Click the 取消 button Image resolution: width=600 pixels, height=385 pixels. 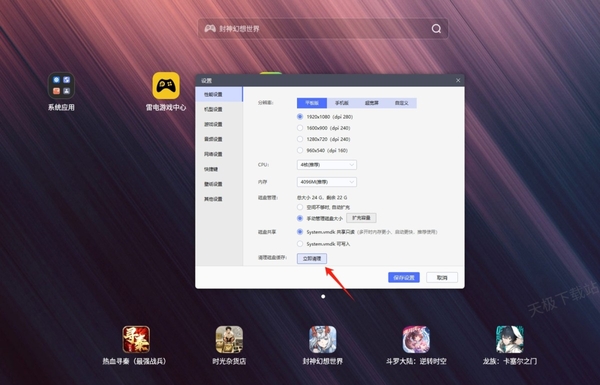point(442,277)
